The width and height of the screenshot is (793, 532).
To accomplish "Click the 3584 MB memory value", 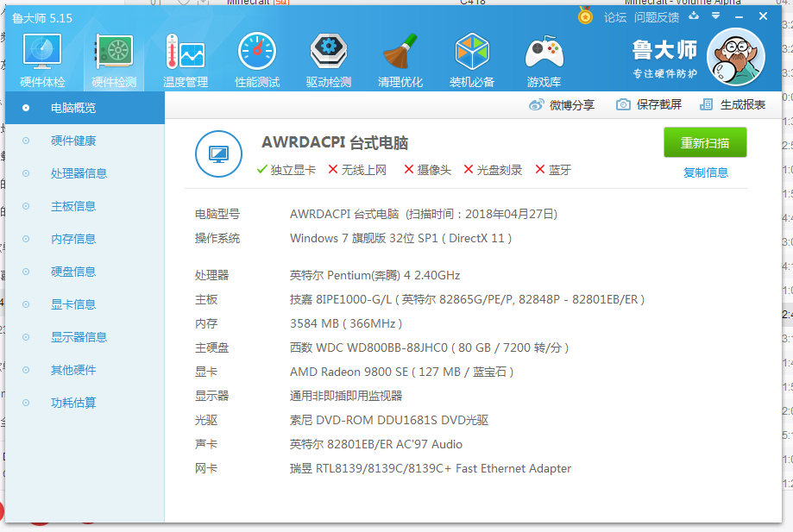I will (346, 323).
